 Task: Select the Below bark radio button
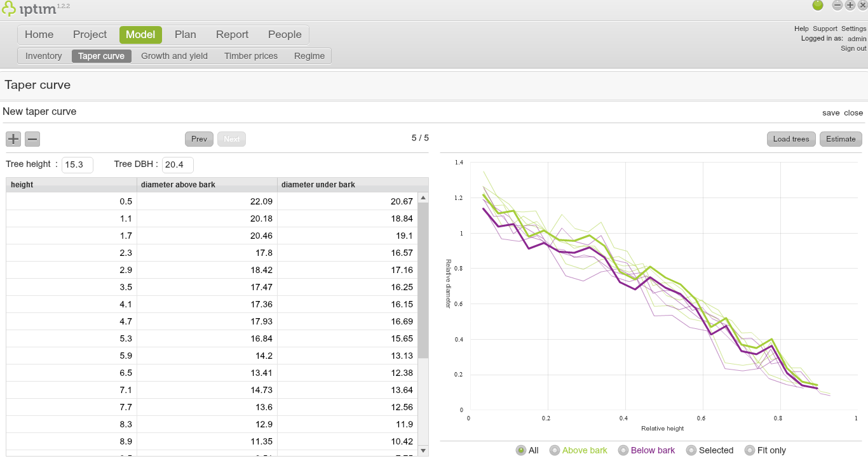point(623,450)
